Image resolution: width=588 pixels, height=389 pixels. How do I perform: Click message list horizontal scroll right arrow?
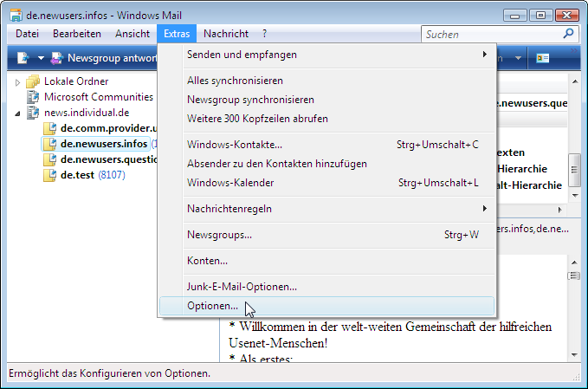560,210
